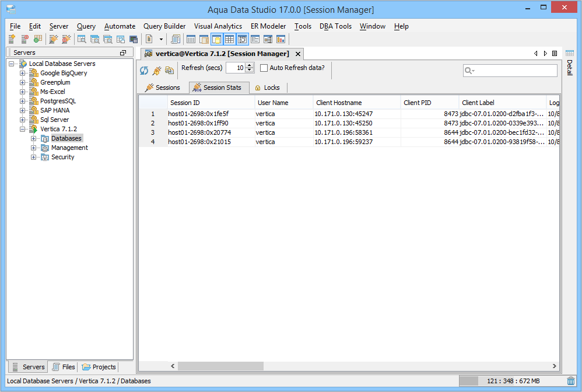This screenshot has width=582, height=392.
Task: Collapse the Local Database Servers node
Action: point(12,64)
